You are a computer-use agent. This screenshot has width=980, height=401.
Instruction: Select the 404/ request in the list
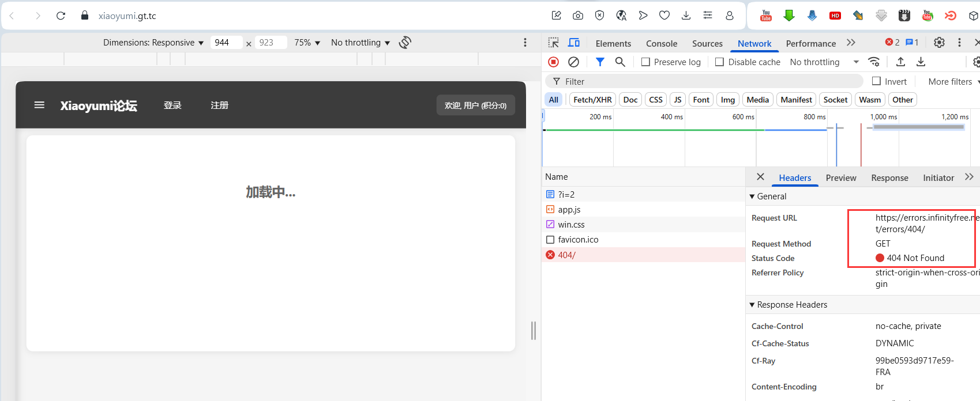pyautogui.click(x=566, y=255)
